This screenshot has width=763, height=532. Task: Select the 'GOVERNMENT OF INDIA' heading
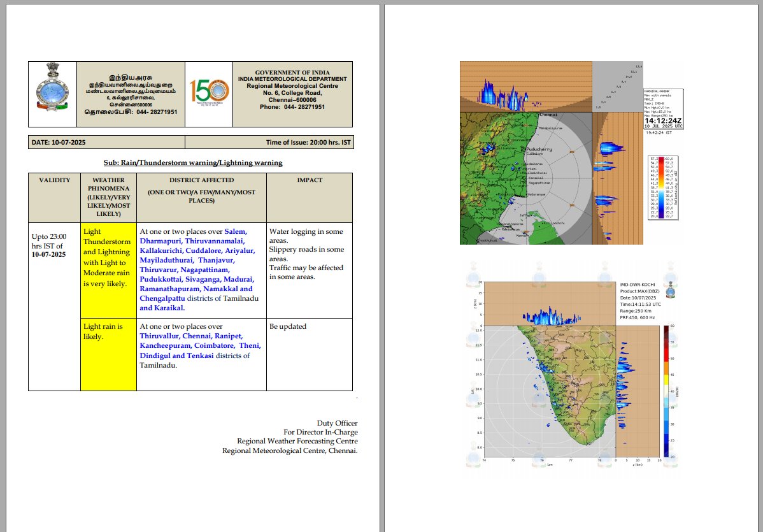(x=292, y=73)
